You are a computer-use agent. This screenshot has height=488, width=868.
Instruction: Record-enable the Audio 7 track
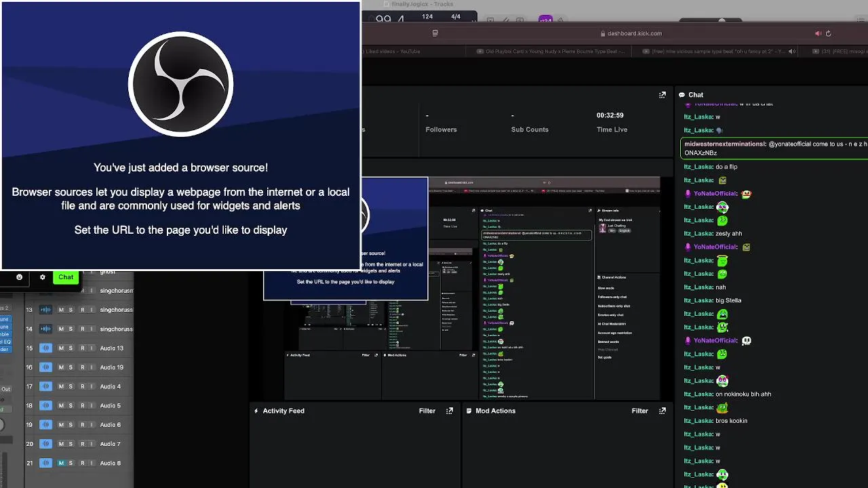click(x=82, y=444)
